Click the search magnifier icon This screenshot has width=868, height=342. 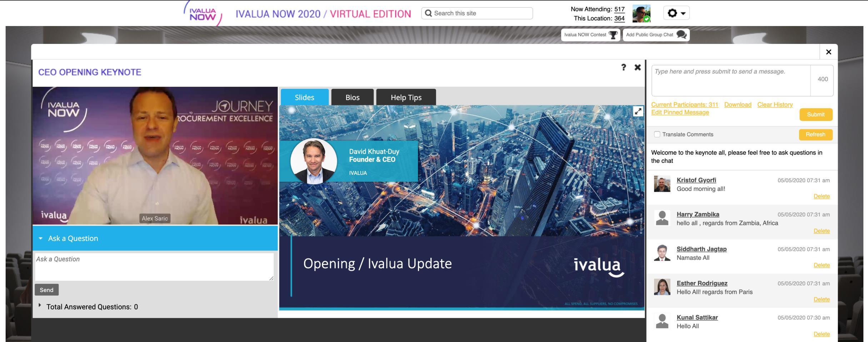428,13
